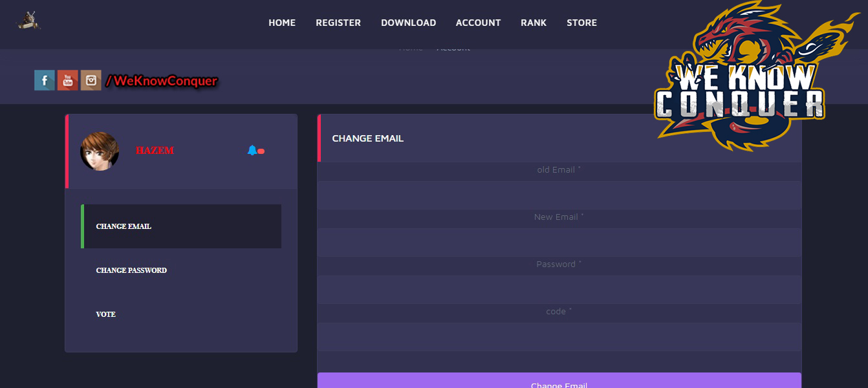Open the RANK nav item
Image resolution: width=868 pixels, height=388 pixels.
pos(534,23)
